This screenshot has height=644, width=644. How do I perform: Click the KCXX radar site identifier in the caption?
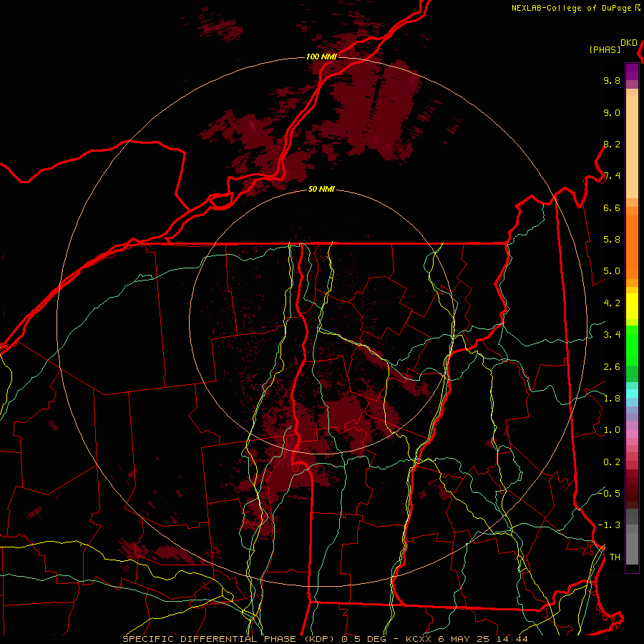click(418, 639)
